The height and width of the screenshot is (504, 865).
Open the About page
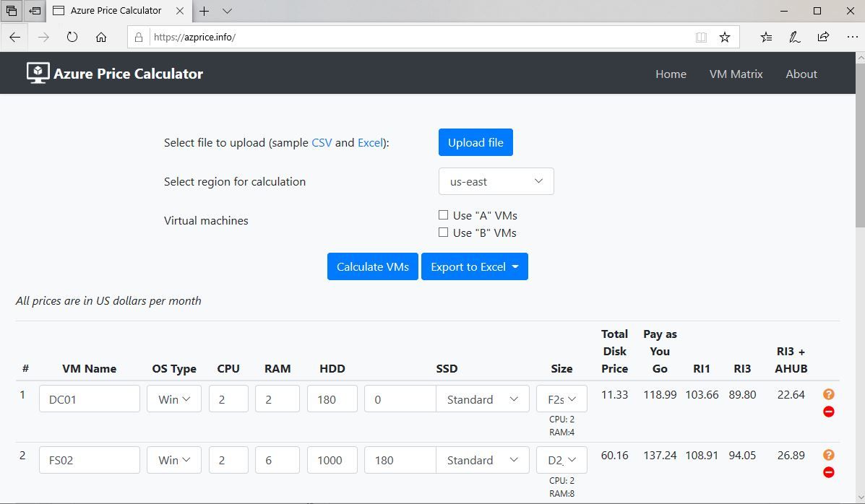click(x=801, y=74)
